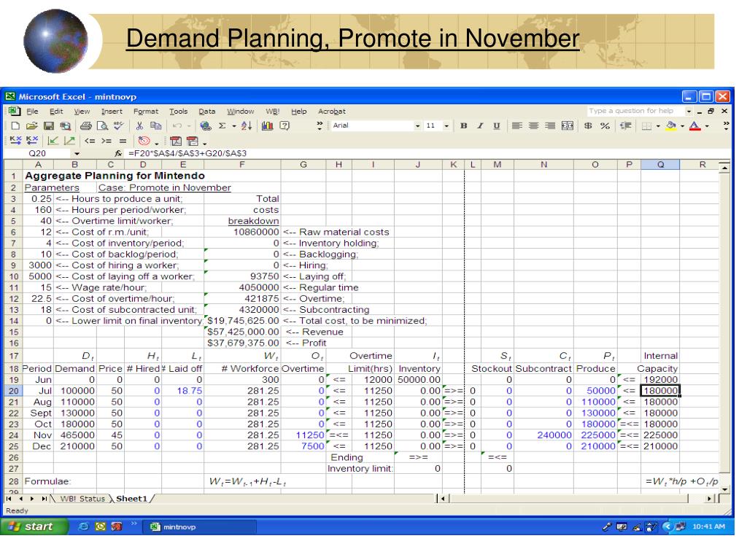The height and width of the screenshot is (560, 747).
Task: Select the Nov demand cell 465000
Action: (75, 435)
